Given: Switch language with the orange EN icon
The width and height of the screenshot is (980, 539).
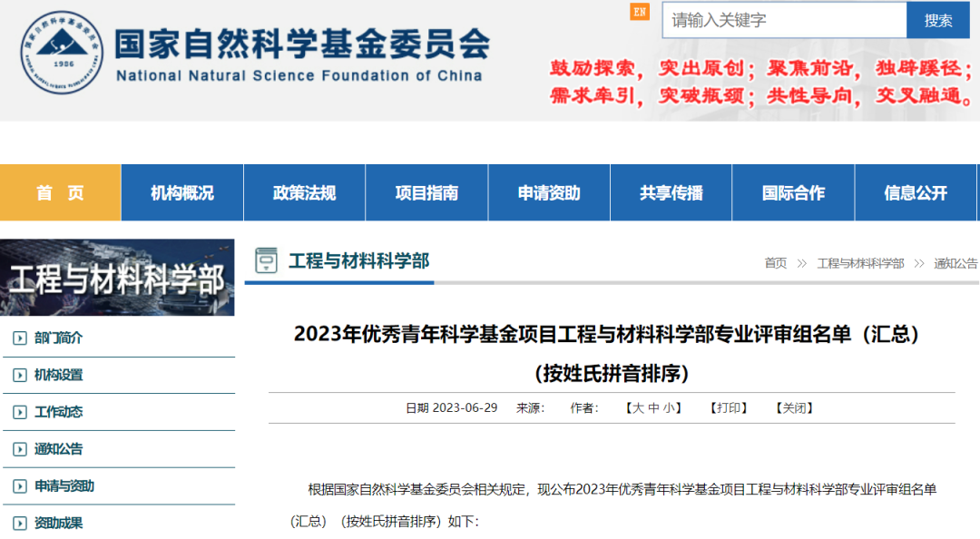Looking at the screenshot, I should click(x=640, y=12).
